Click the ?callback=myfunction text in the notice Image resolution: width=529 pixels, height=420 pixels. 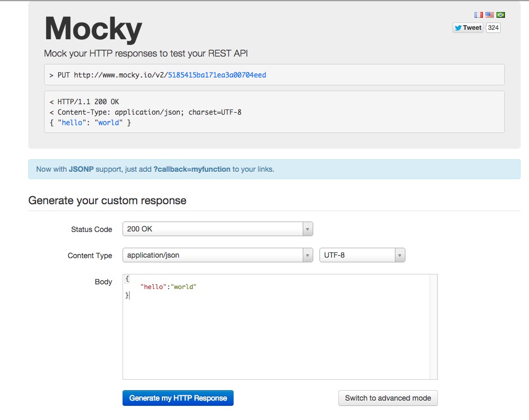click(x=192, y=169)
